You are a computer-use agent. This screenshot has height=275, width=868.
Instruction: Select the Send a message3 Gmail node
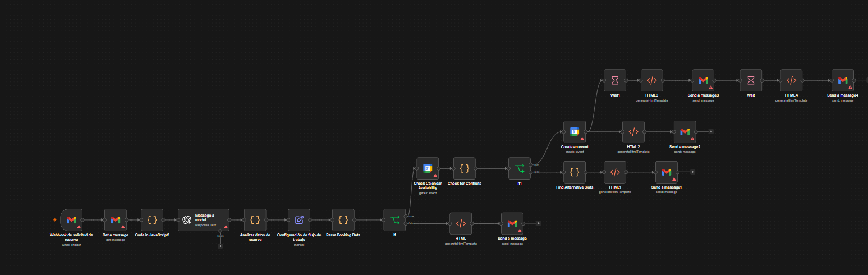703,80
